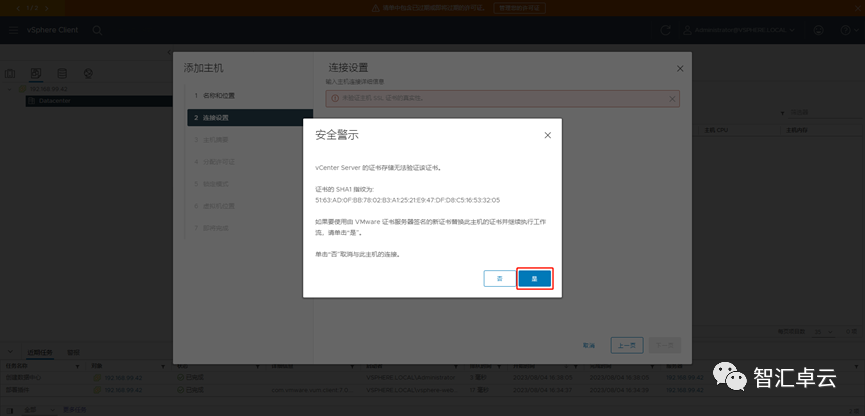The height and width of the screenshot is (416, 865).
Task: Close the 添加主机 wizard with X
Action: [x=680, y=68]
